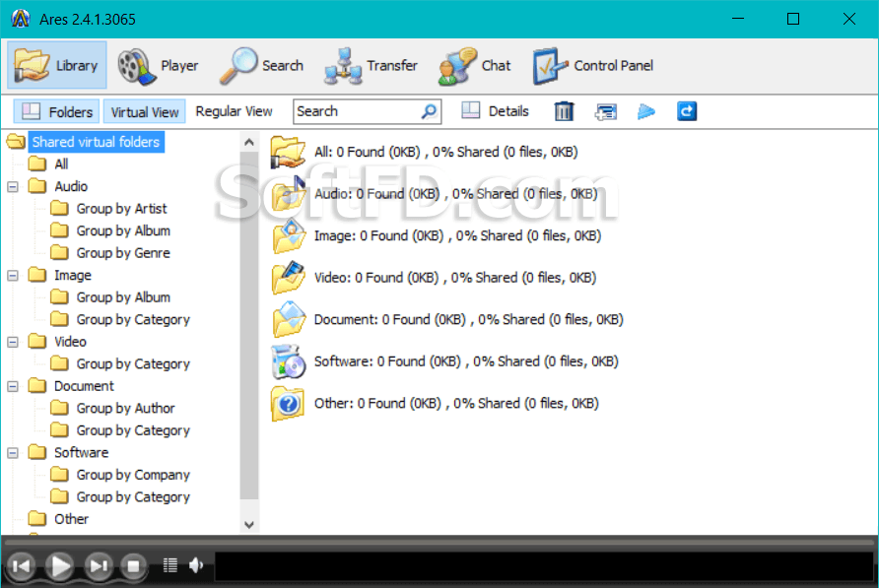This screenshot has width=879, height=588.
Task: Select Group by Company folder
Action: (133, 475)
